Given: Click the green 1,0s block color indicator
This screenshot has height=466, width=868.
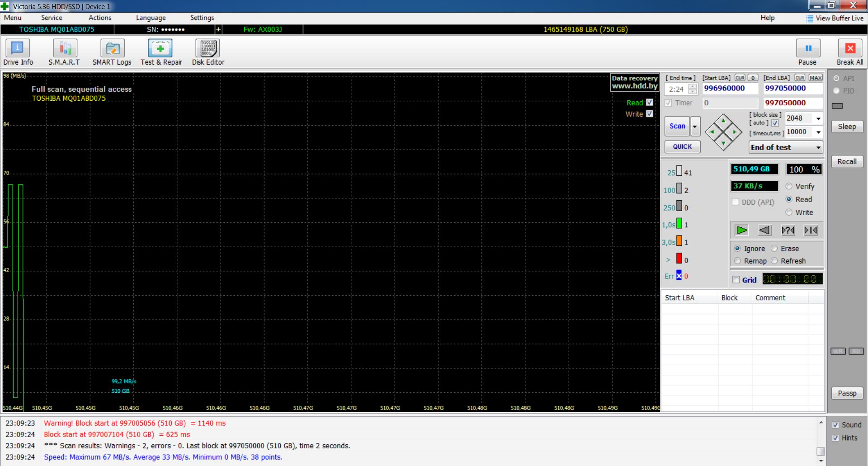Looking at the screenshot, I should pos(679,223).
